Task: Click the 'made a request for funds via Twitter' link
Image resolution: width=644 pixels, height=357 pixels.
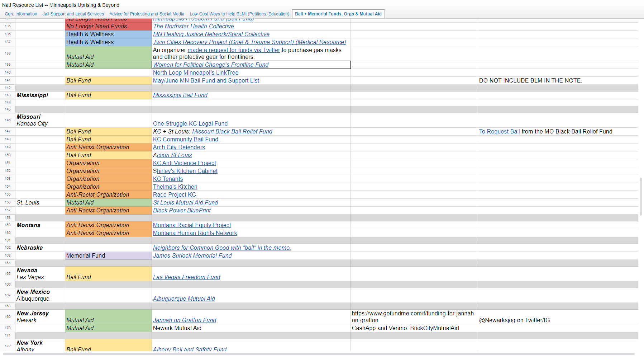Action: [234, 50]
